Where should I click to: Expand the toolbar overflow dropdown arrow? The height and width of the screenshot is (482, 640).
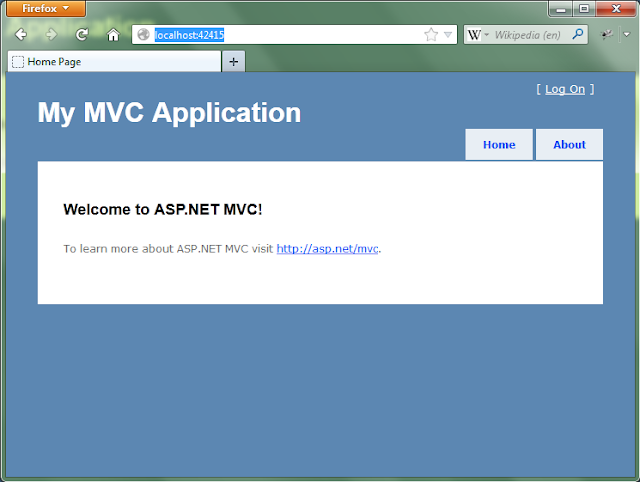pyautogui.click(x=627, y=35)
